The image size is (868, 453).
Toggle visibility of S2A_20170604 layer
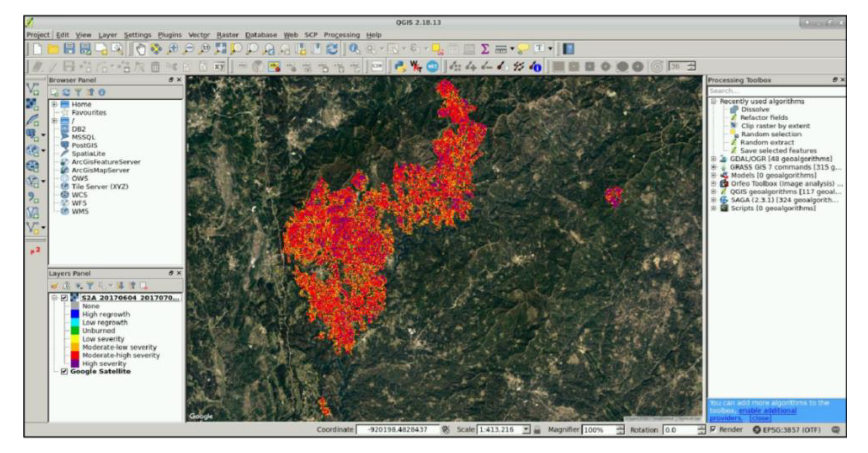click(64, 298)
